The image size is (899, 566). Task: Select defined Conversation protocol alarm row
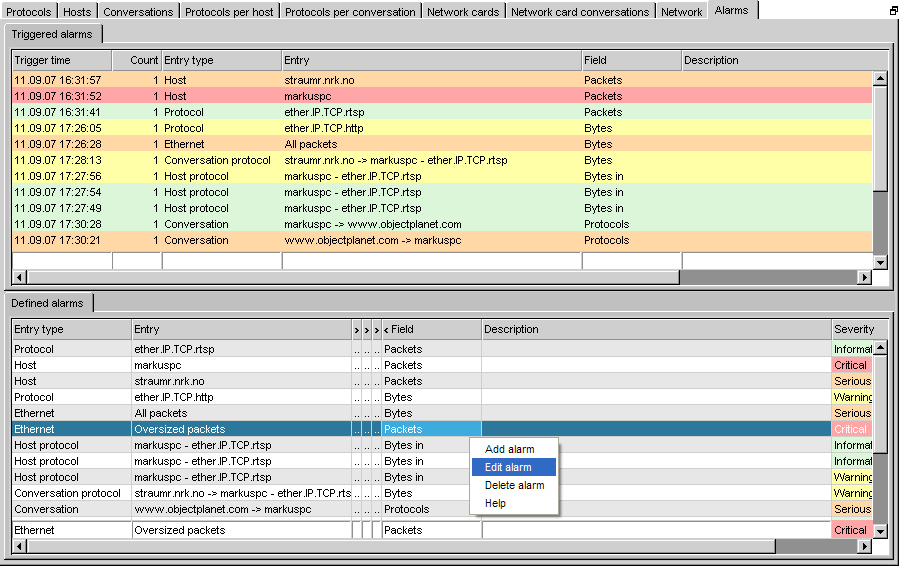point(442,494)
